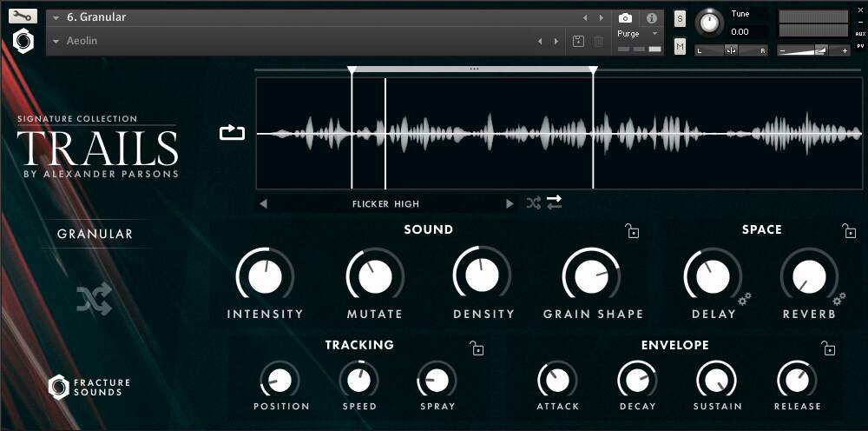Viewport: 868px width, 431px height.
Task: Open the Purge dropdown menu
Action: coord(638,34)
